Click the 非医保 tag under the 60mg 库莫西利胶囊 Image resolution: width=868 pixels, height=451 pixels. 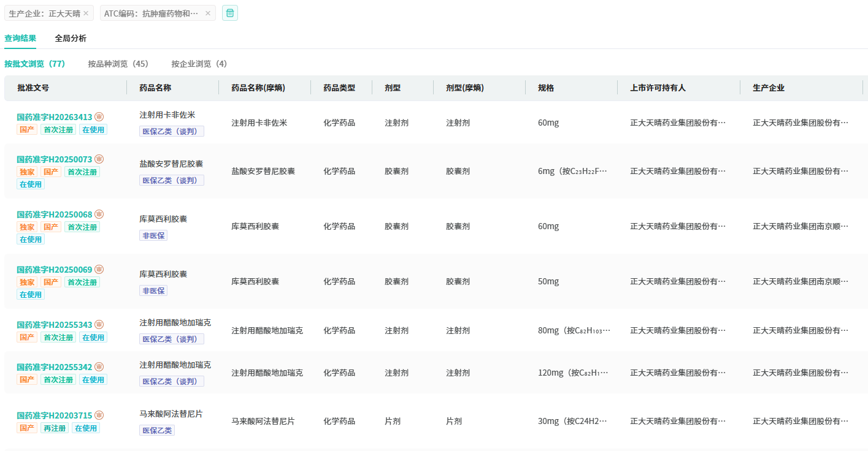pos(153,235)
